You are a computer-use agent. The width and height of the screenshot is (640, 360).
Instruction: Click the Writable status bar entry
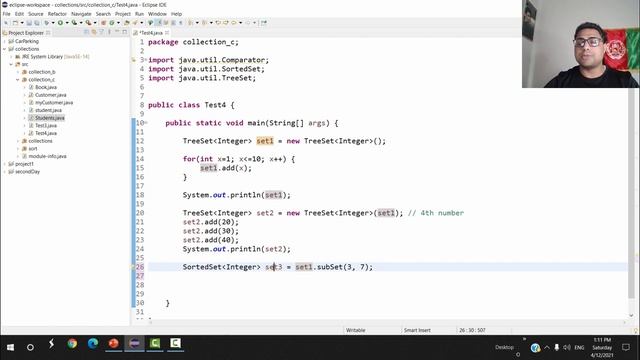[356, 330]
